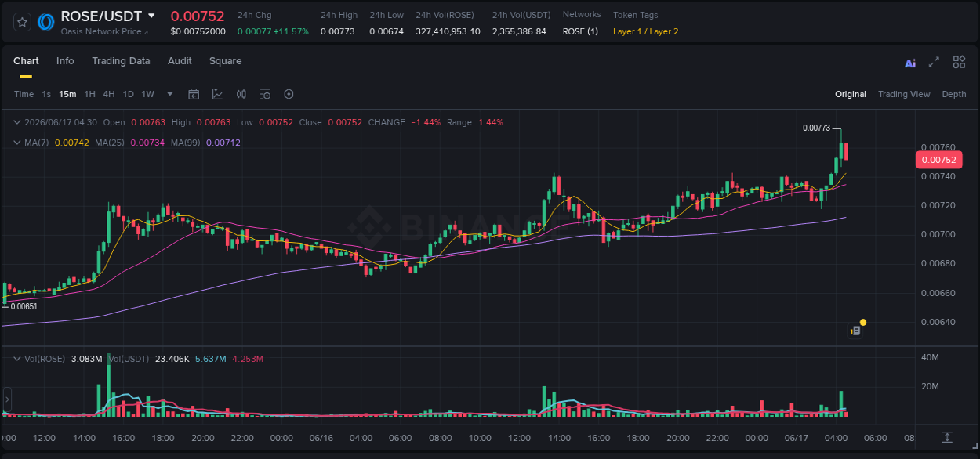The height and width of the screenshot is (459, 980).
Task: Click the large red 0.00752 last price
Action: pyautogui.click(x=198, y=16)
